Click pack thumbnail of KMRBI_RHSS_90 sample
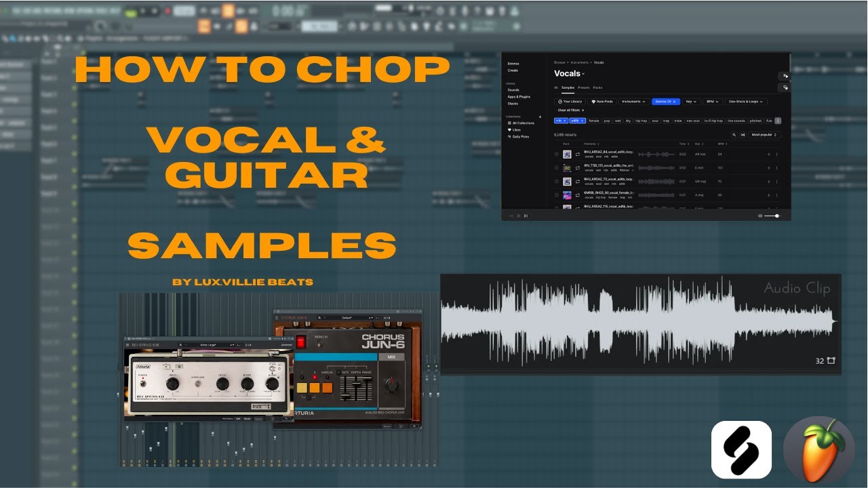868x488 pixels. pyautogui.click(x=567, y=195)
